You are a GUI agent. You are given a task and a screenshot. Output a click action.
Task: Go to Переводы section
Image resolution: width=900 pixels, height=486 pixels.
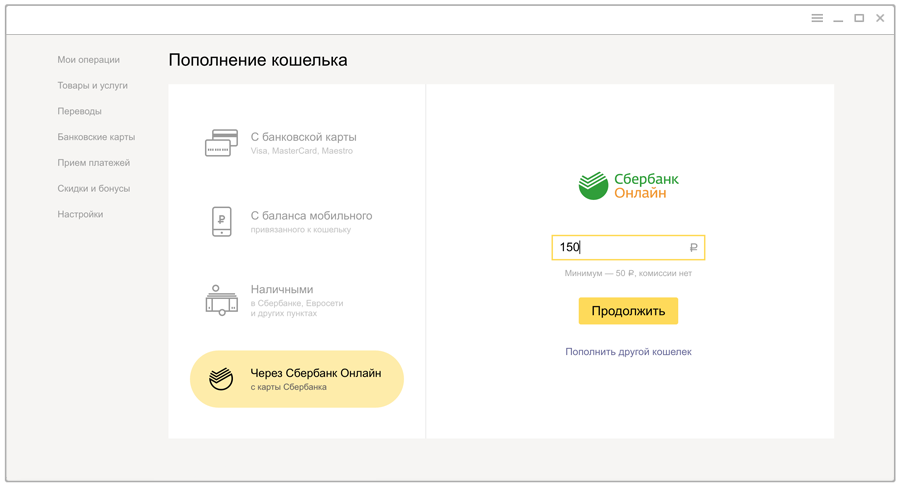(79, 111)
